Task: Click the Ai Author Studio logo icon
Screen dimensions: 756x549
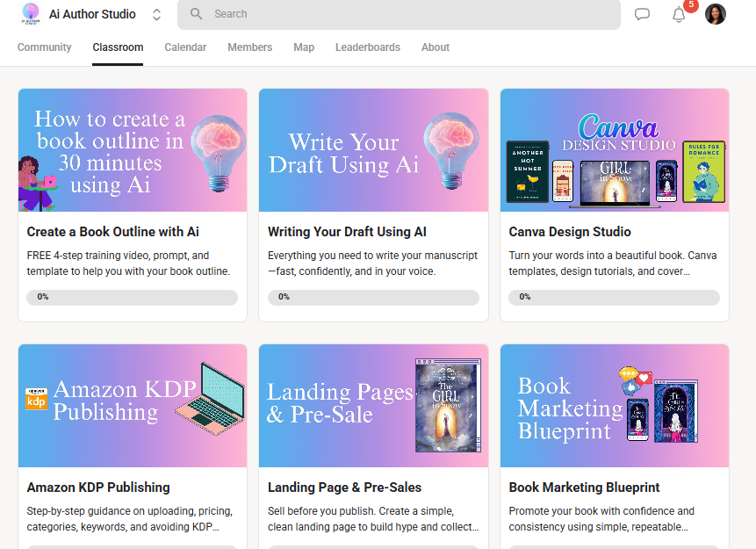Action: click(31, 14)
